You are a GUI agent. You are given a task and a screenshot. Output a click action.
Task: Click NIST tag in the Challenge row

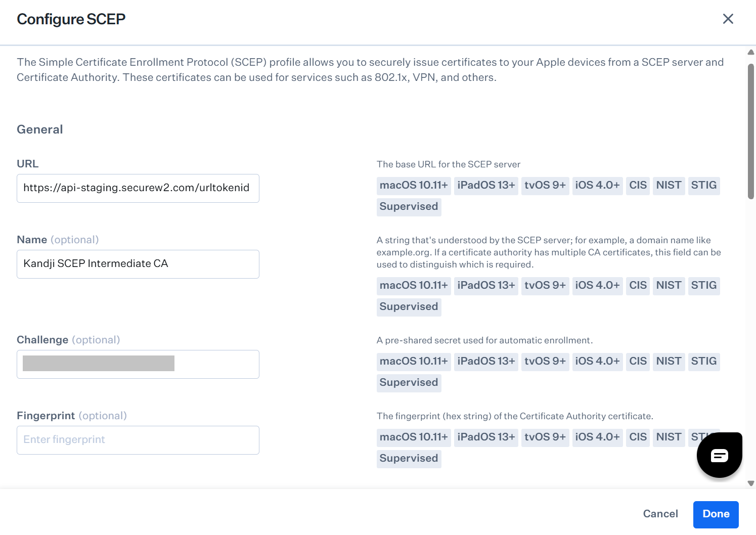(x=669, y=362)
